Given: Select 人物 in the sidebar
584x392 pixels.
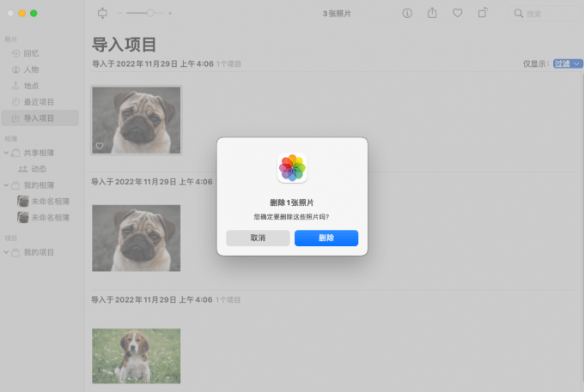Looking at the screenshot, I should 32,69.
